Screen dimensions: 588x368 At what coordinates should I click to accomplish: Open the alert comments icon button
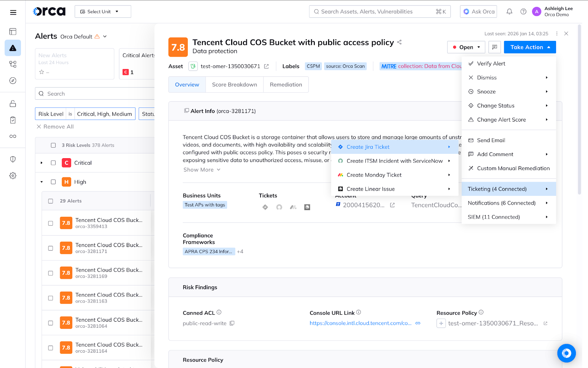(495, 47)
